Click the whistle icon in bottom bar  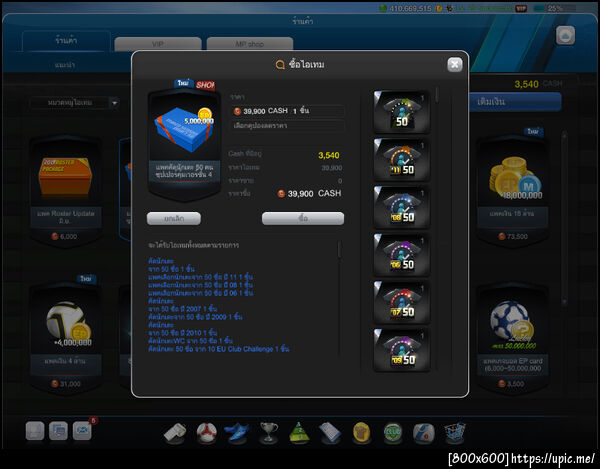point(175,433)
